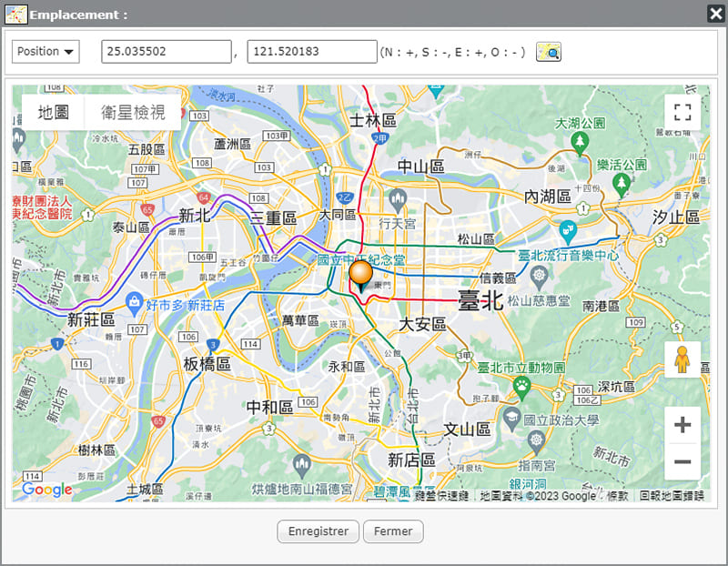Screen dimensions: 728x566
Task: Click the 臺北 city label
Action: click(480, 301)
